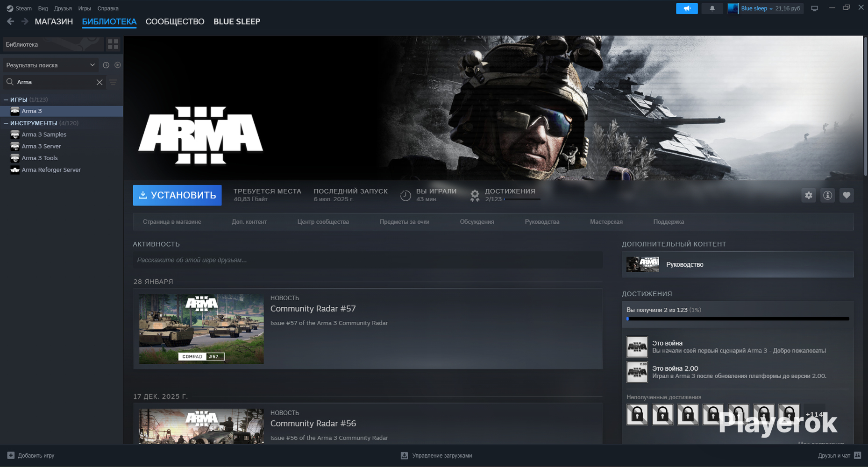
Task: Open Предметы за очки link
Action: [x=405, y=222]
